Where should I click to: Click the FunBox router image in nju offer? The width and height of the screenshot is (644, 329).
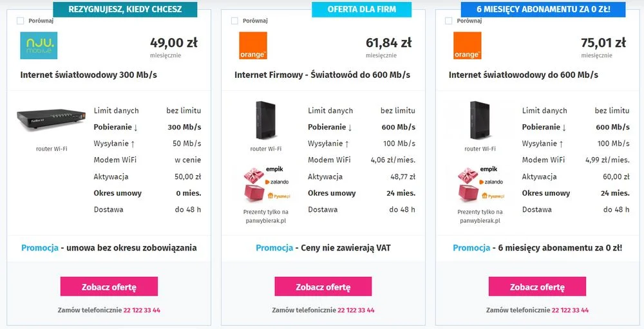[52, 118]
